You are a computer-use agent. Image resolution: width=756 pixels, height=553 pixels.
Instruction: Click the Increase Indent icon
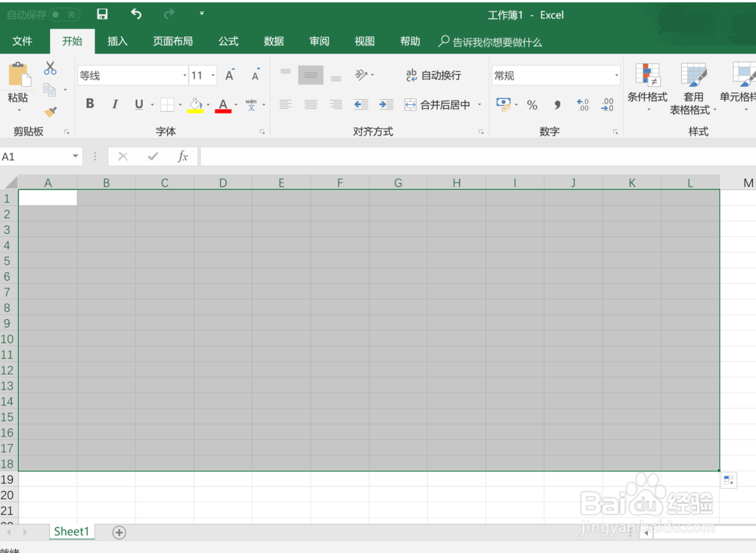coord(386,104)
